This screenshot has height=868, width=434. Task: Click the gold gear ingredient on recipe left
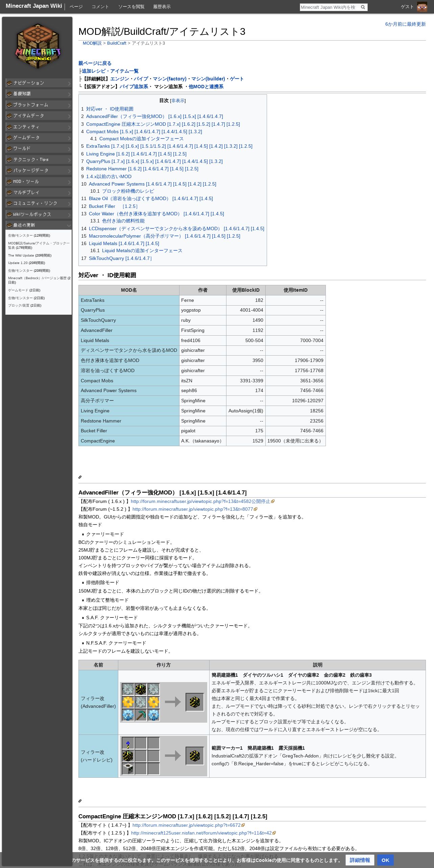click(x=128, y=702)
